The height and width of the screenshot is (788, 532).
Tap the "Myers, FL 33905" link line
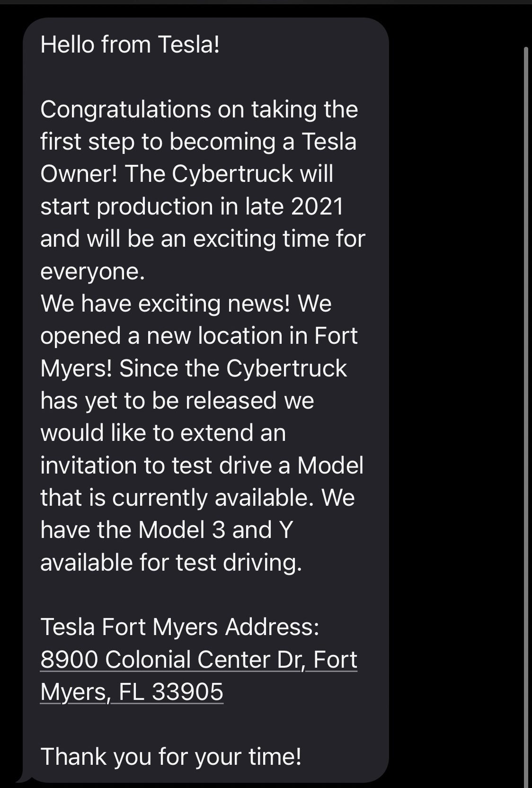pos(132,691)
